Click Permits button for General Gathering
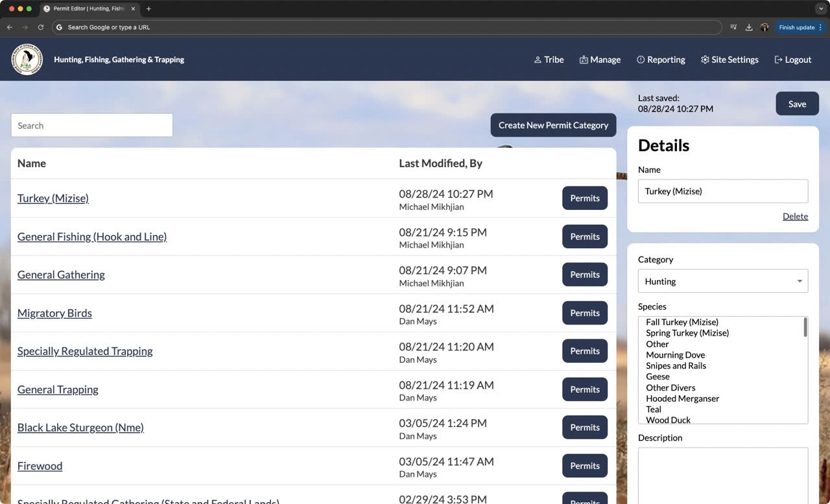The height and width of the screenshot is (504, 830). (x=585, y=275)
